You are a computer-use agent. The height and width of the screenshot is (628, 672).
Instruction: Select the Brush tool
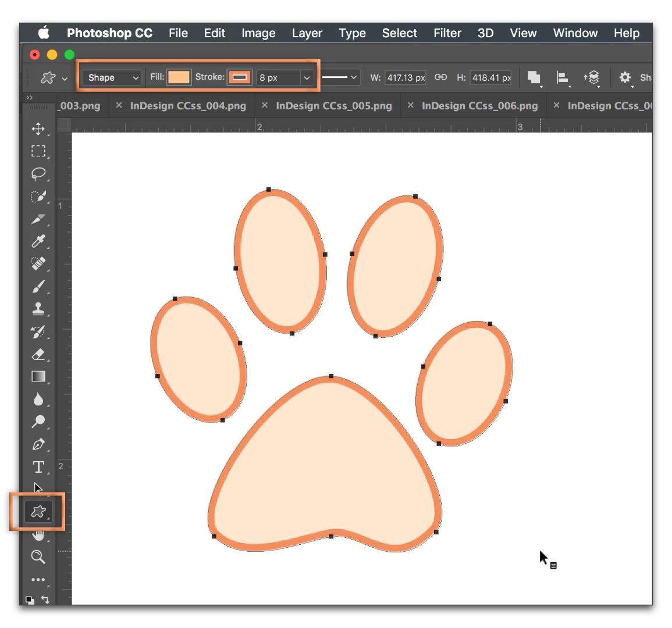[x=38, y=286]
